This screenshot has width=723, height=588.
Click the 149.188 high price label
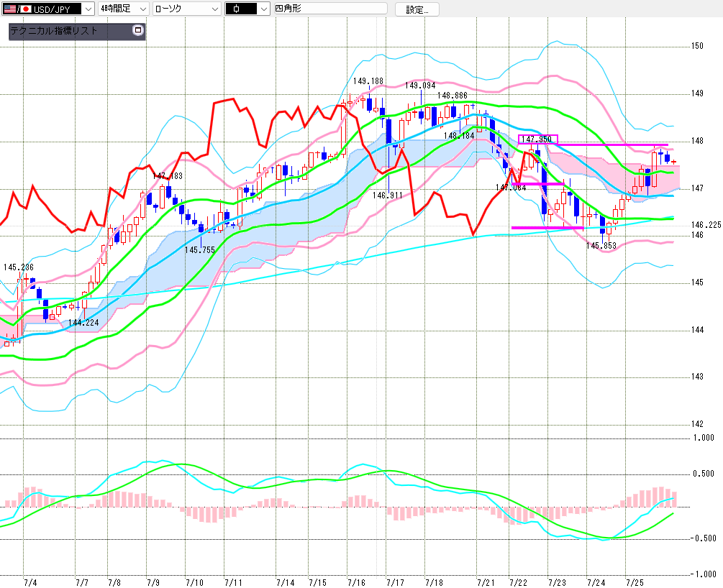pos(368,81)
